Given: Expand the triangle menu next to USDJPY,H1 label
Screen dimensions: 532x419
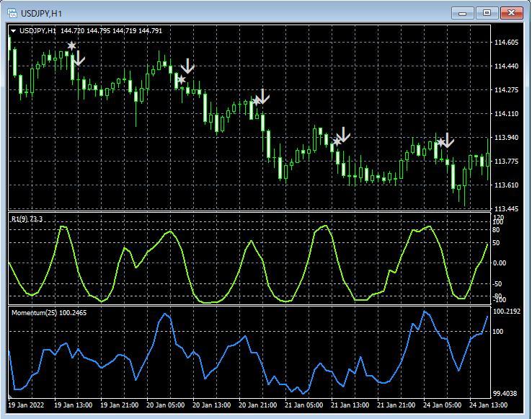Looking at the screenshot, I should 13,31.
